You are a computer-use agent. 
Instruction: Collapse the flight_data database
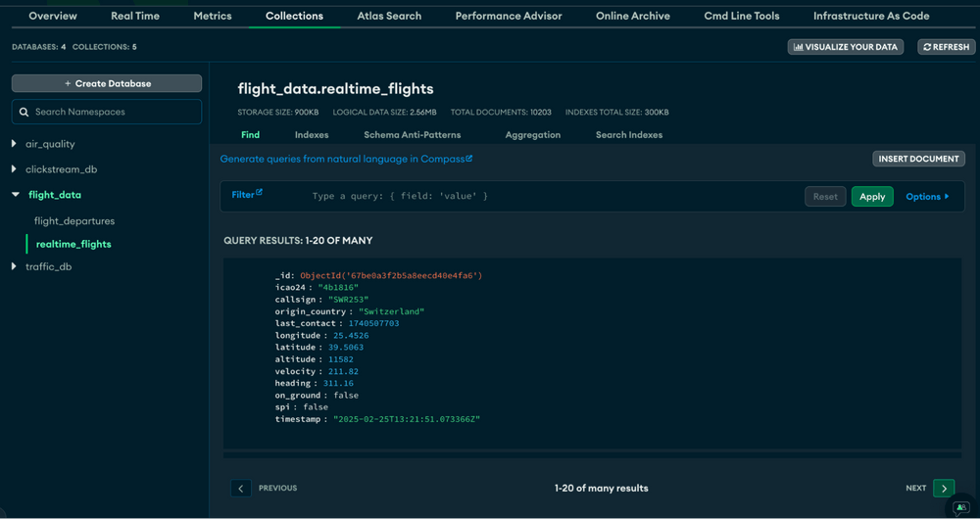[16, 195]
